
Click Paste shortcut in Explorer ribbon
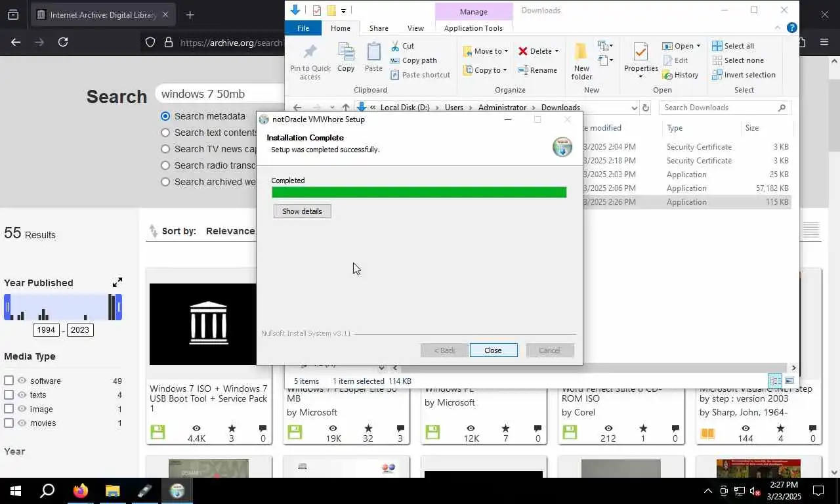[x=420, y=75]
